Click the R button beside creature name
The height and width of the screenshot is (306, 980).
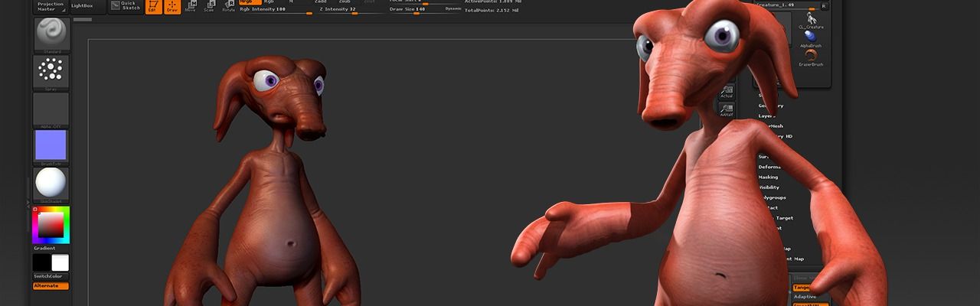pos(824,6)
